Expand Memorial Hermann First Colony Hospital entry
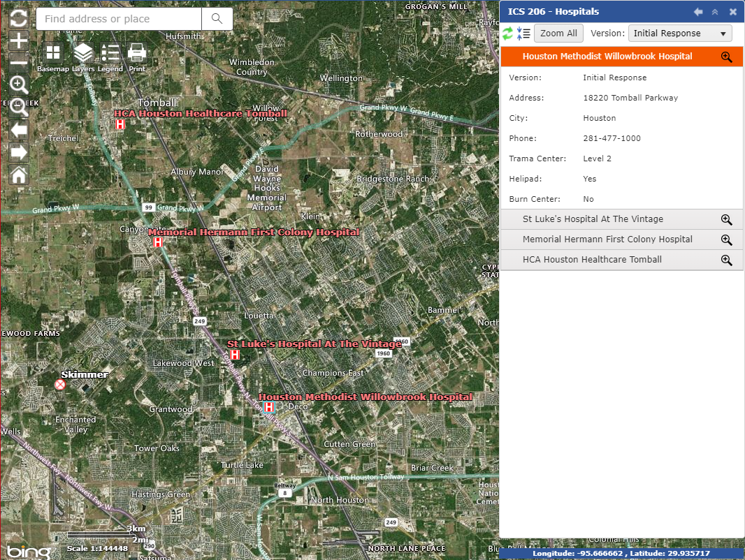Image resolution: width=745 pixels, height=560 pixels. [607, 240]
